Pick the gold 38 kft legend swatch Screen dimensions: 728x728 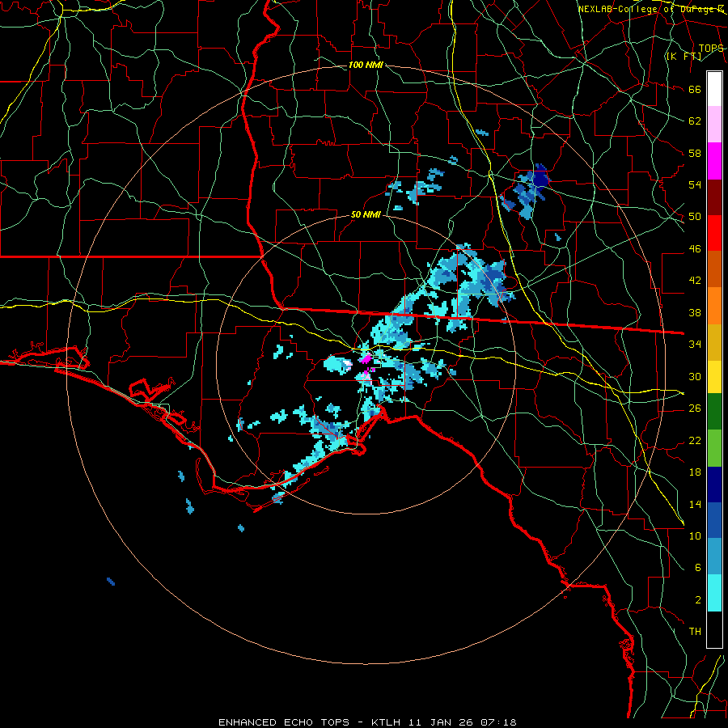[714, 341]
